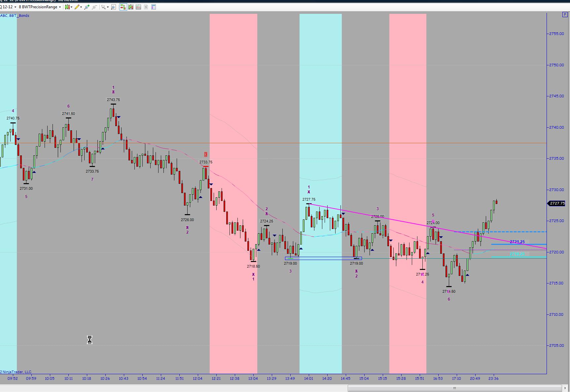Viewport: 570px width, 392px height.
Task: Toggle the Chart Trader panel button
Action: [x=123, y=7]
